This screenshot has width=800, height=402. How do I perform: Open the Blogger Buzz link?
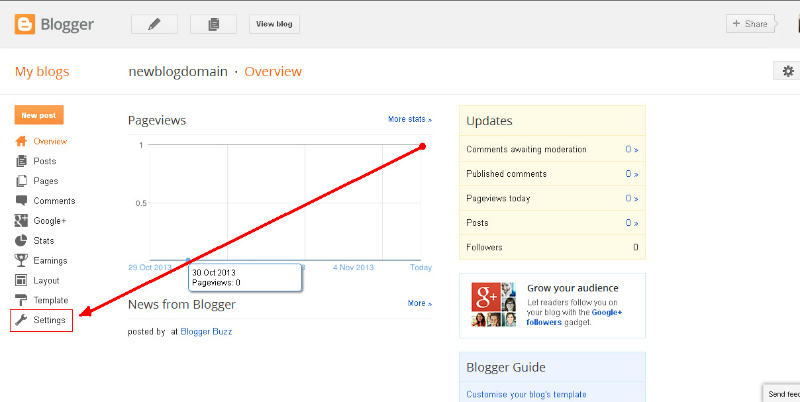pos(206,332)
